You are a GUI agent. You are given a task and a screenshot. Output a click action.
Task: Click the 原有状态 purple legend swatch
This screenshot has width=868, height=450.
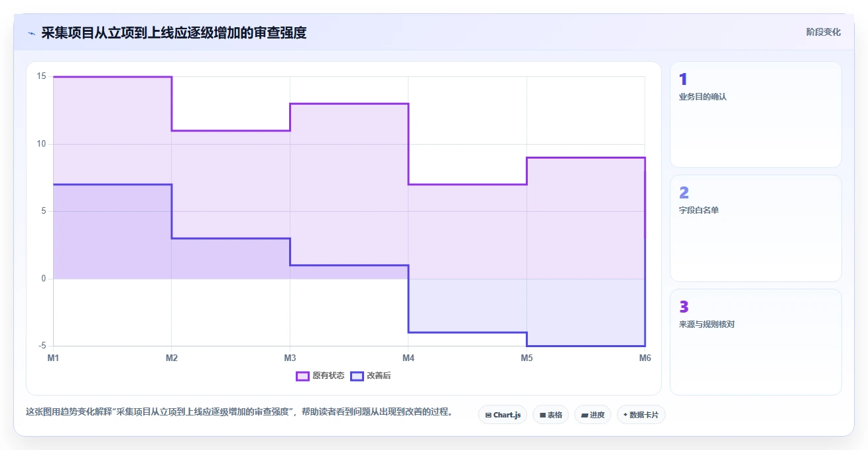click(x=302, y=376)
